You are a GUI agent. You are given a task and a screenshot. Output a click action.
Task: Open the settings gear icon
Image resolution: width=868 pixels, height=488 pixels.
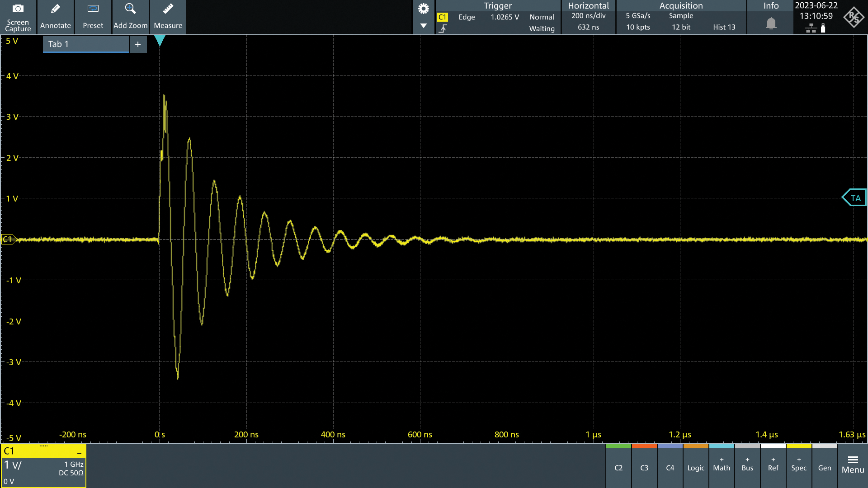423,9
